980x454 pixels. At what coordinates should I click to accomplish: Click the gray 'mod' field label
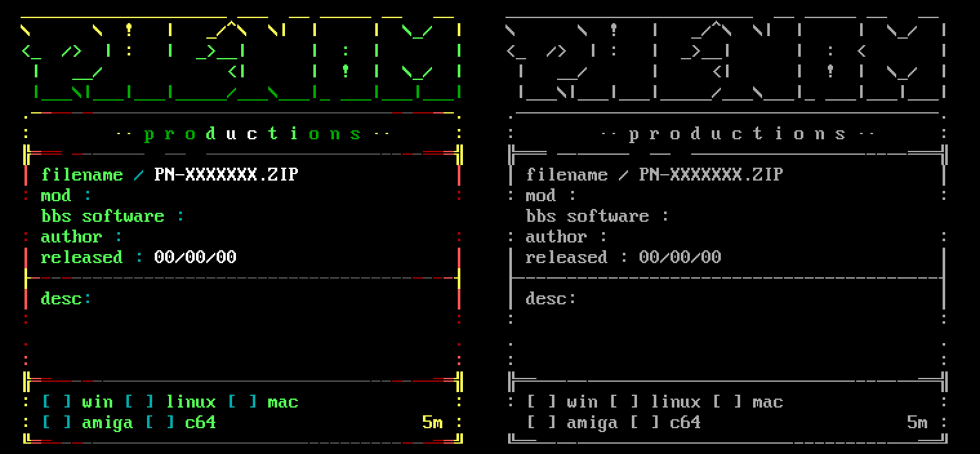[540, 195]
